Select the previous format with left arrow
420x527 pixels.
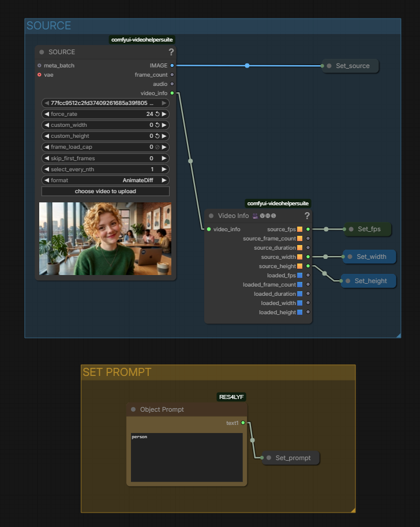click(x=47, y=180)
